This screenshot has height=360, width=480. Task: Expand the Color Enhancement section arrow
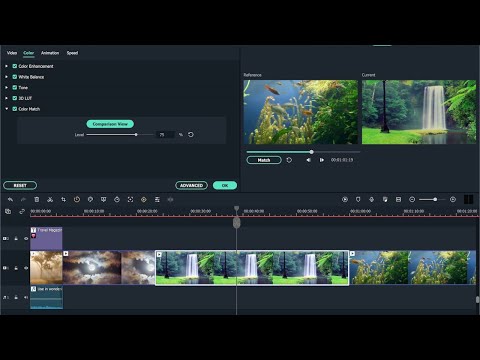(x=6, y=66)
